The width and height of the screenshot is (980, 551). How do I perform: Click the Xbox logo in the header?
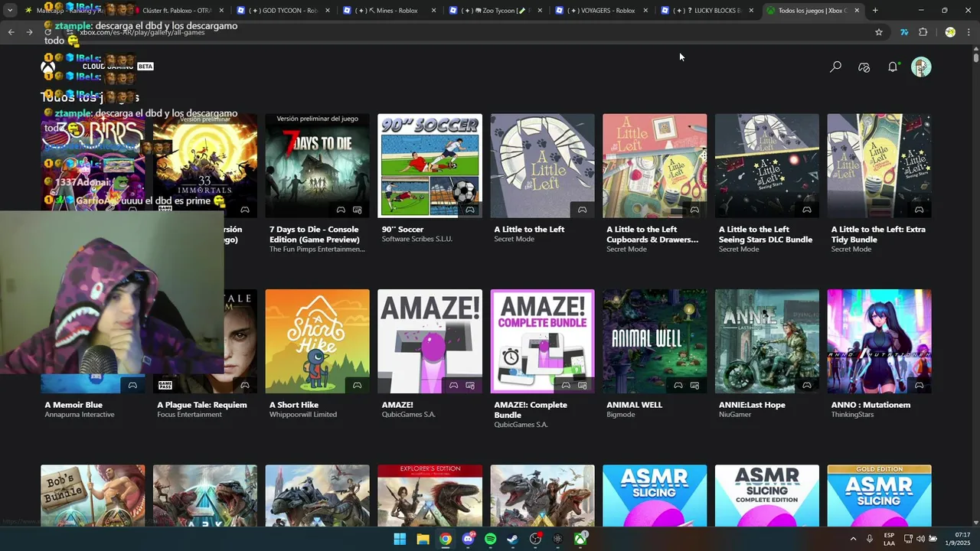(48, 67)
